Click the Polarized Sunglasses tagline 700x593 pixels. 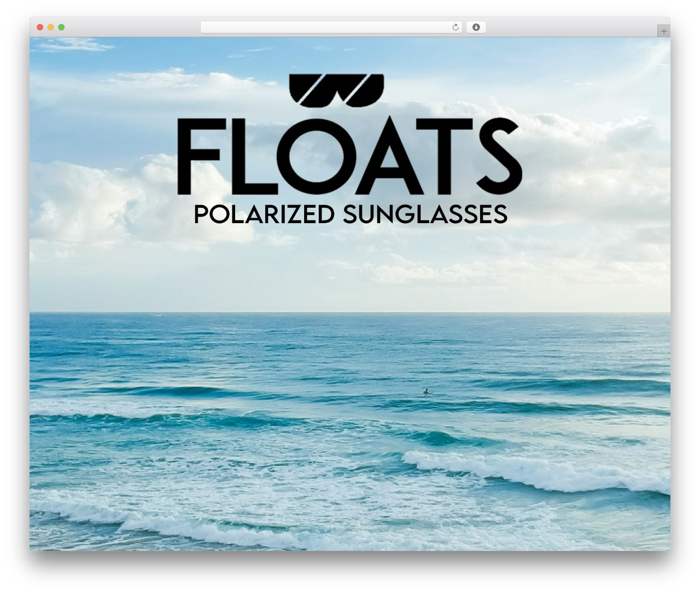[x=351, y=214]
